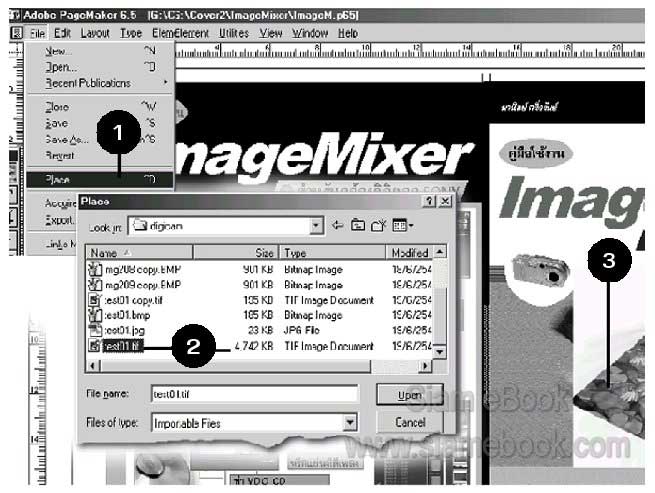Go back to the last folder visited
This screenshot has height=493, width=655.
(x=338, y=226)
